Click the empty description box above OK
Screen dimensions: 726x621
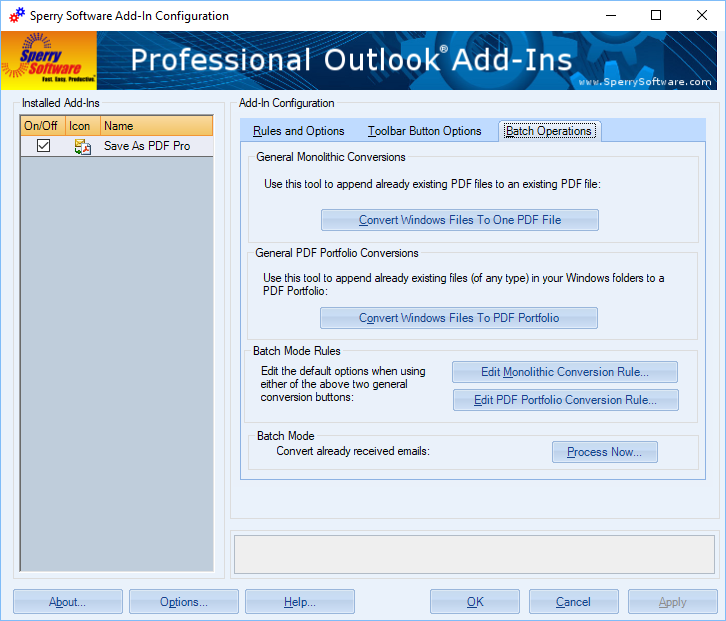[474, 555]
